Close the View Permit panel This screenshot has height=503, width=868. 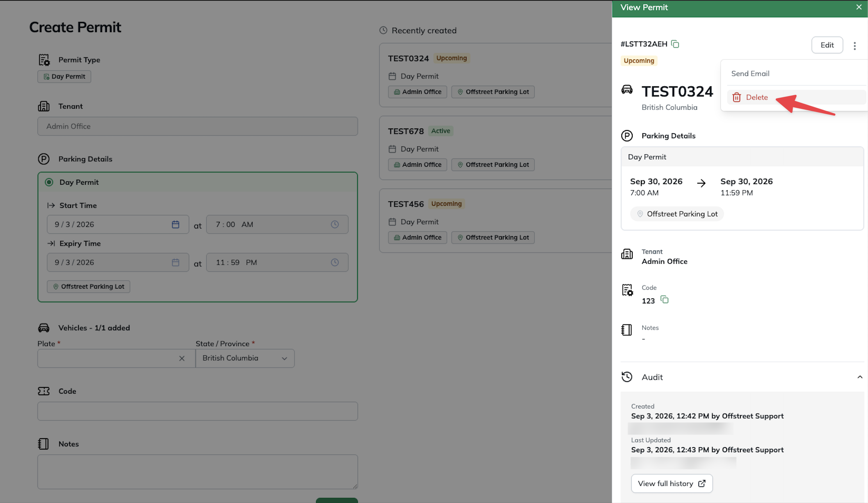coord(859,7)
